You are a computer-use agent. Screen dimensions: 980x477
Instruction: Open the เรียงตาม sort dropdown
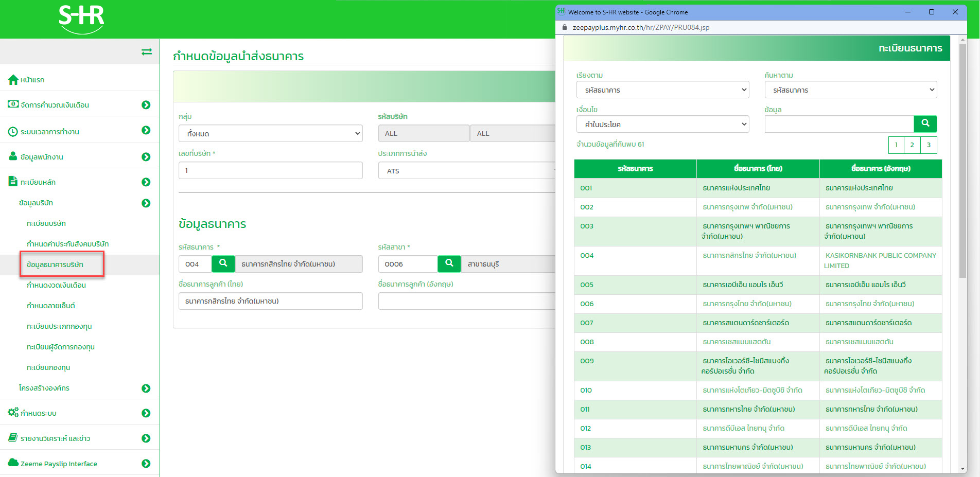point(662,90)
